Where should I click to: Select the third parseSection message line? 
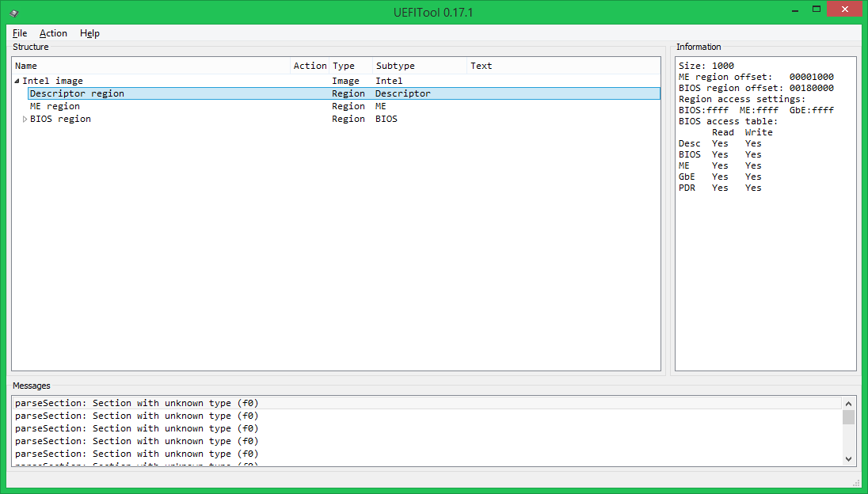[427, 429]
